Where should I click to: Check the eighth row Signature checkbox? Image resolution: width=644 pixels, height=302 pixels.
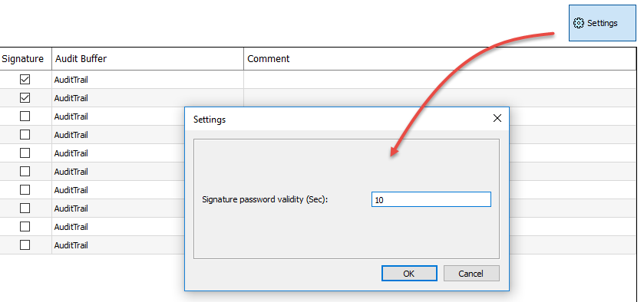click(x=25, y=208)
